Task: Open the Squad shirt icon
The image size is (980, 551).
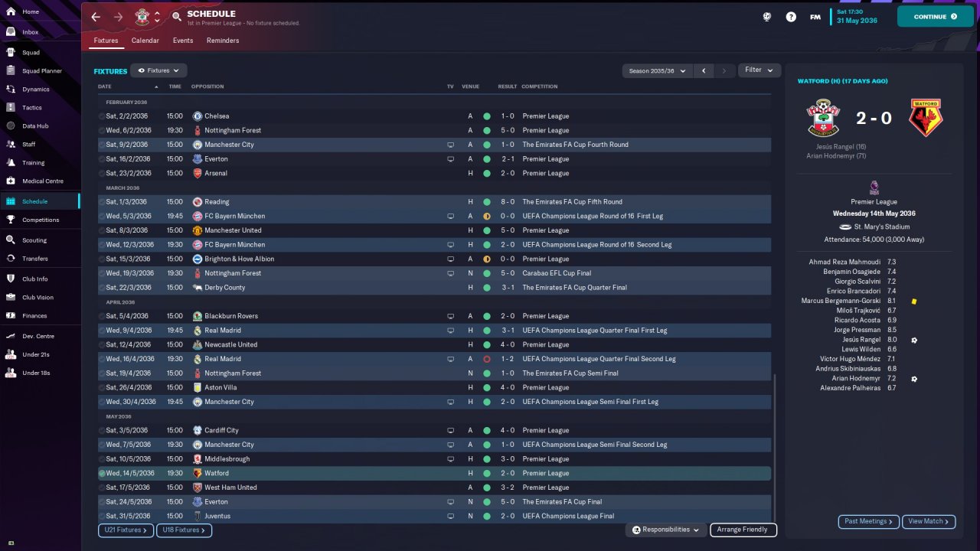Action: pyautogui.click(x=11, y=53)
